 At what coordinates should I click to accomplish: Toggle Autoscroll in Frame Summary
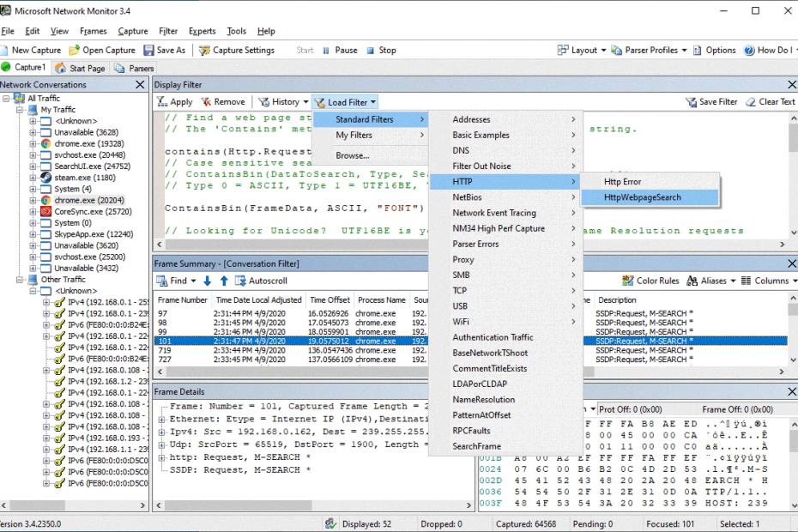pos(261,281)
